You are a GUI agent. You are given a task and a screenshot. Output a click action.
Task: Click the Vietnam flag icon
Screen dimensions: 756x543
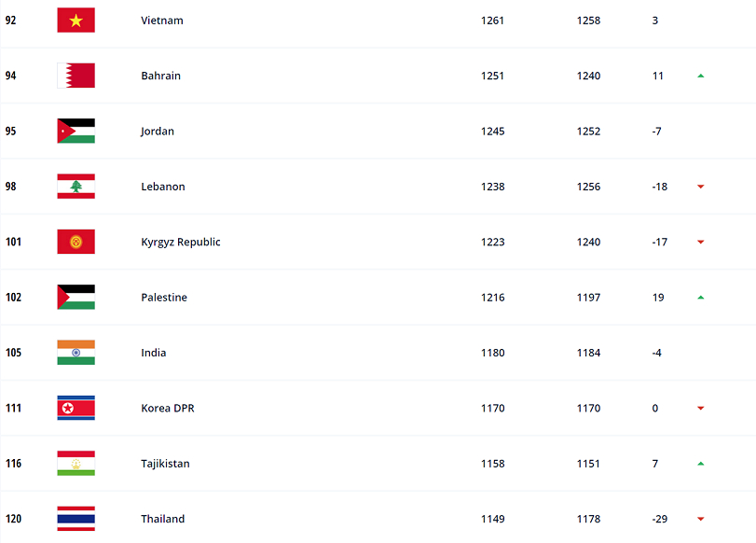tap(76, 21)
